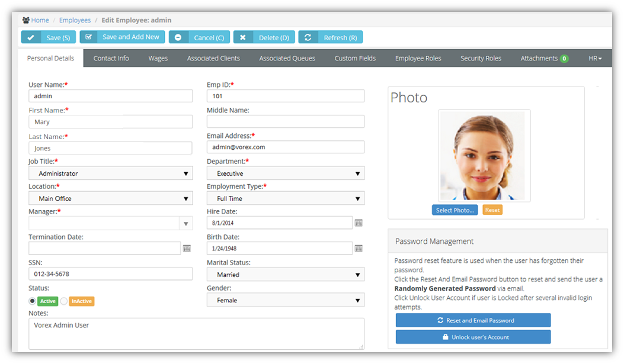The width and height of the screenshot is (624, 364).
Task: Go to the Home breadcrumb link
Action: [40, 20]
